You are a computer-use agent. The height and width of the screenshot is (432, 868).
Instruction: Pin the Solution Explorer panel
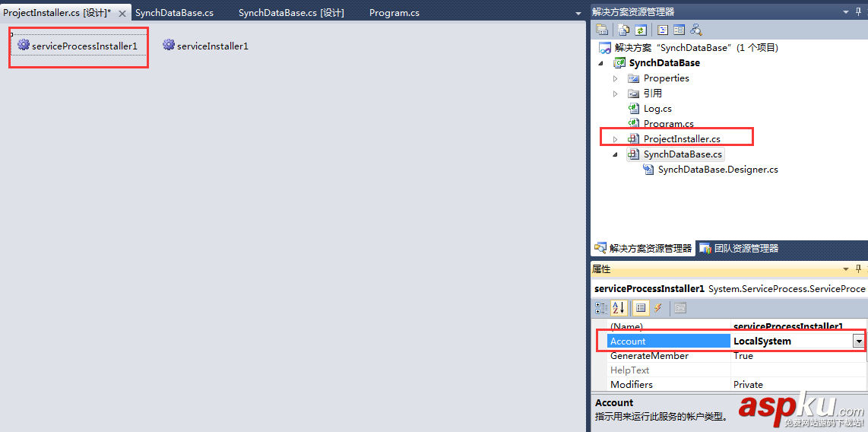[x=859, y=11]
